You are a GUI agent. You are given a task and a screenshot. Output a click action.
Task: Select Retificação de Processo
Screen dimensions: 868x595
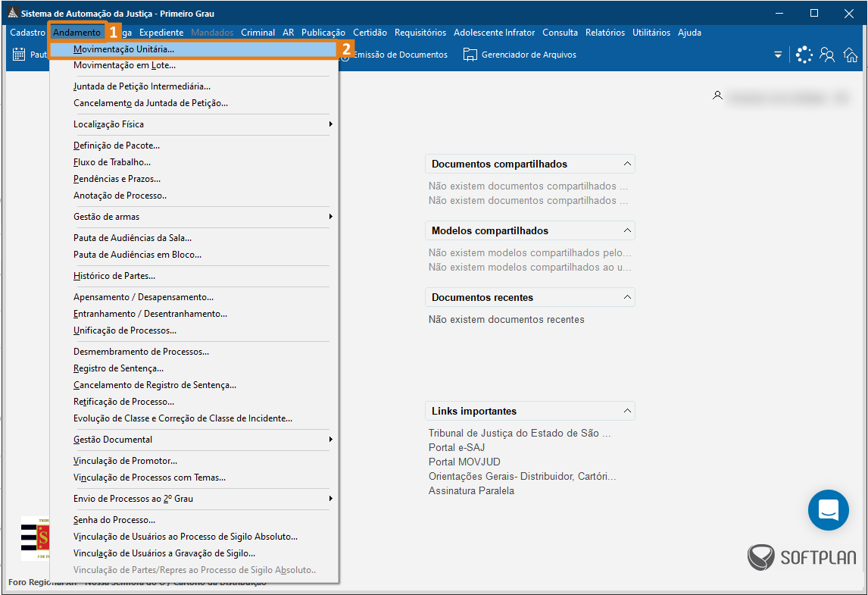(195, 402)
